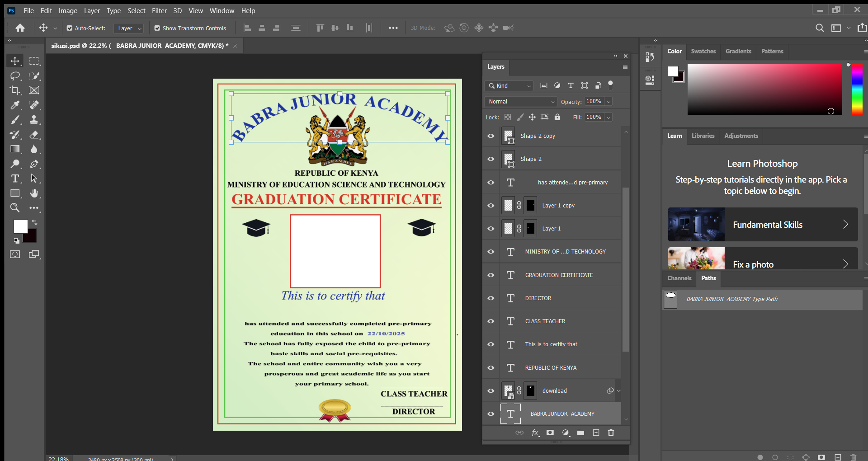This screenshot has width=868, height=461.
Task: Open the Image menu
Action: tap(68, 10)
